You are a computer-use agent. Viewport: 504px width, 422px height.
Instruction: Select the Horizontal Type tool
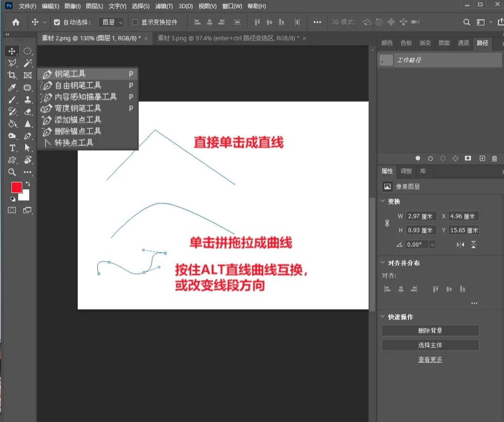(x=12, y=148)
